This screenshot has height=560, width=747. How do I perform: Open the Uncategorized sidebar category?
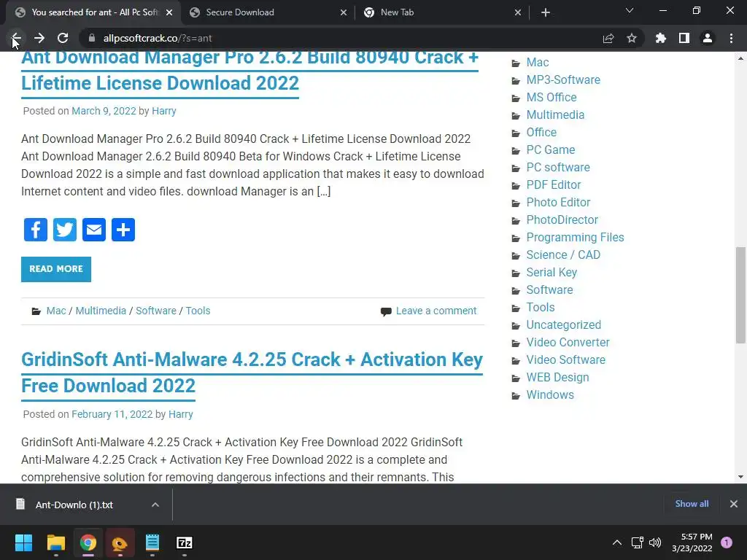point(564,324)
